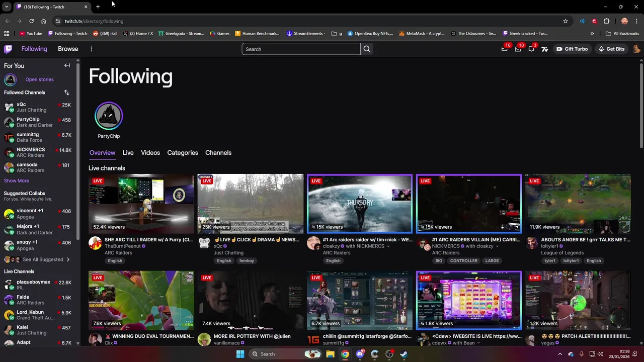Switch to the Channels tab
This screenshot has height=362, width=644.
click(x=218, y=153)
